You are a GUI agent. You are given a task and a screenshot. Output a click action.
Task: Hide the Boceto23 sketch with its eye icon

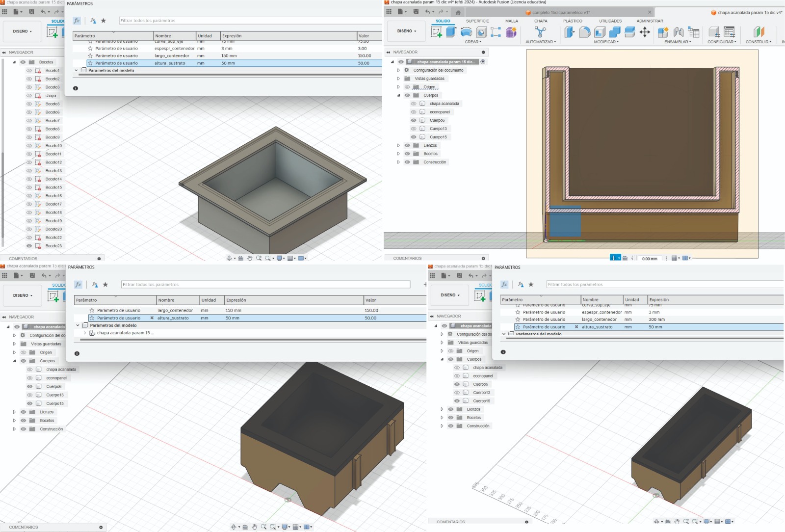coord(29,245)
